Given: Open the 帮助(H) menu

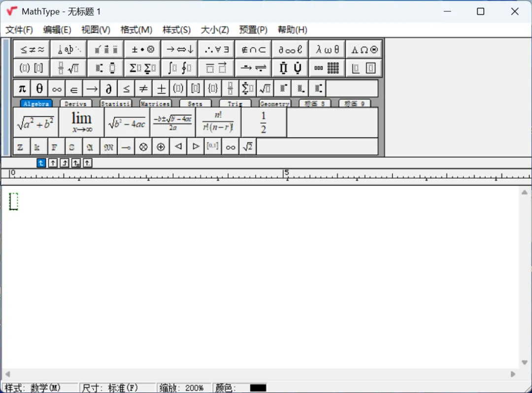Looking at the screenshot, I should [292, 30].
